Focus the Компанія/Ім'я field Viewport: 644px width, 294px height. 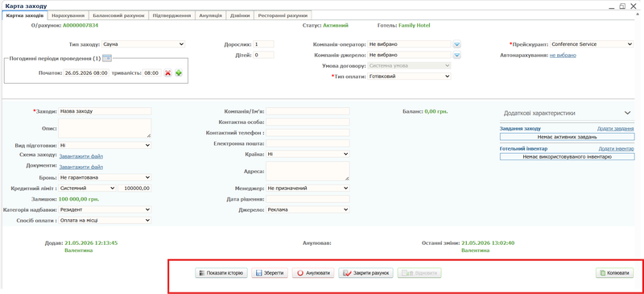coord(308,111)
